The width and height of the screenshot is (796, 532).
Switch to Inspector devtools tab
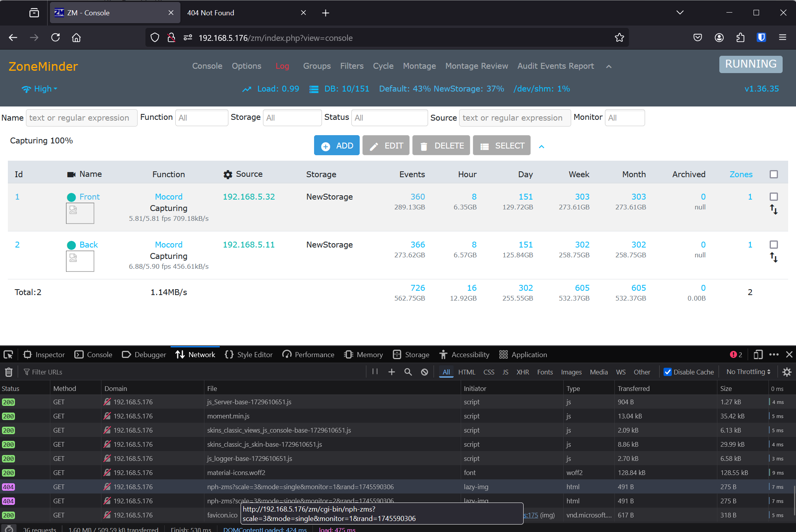click(44, 355)
